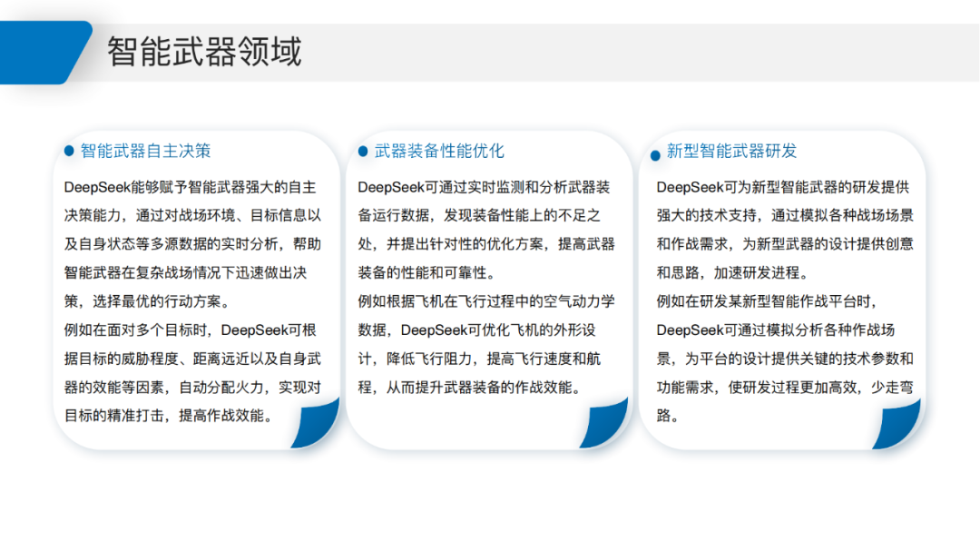980x551 pixels.
Task: Click line starting DeepSeek能够赋予智能武器
Action: point(190,187)
